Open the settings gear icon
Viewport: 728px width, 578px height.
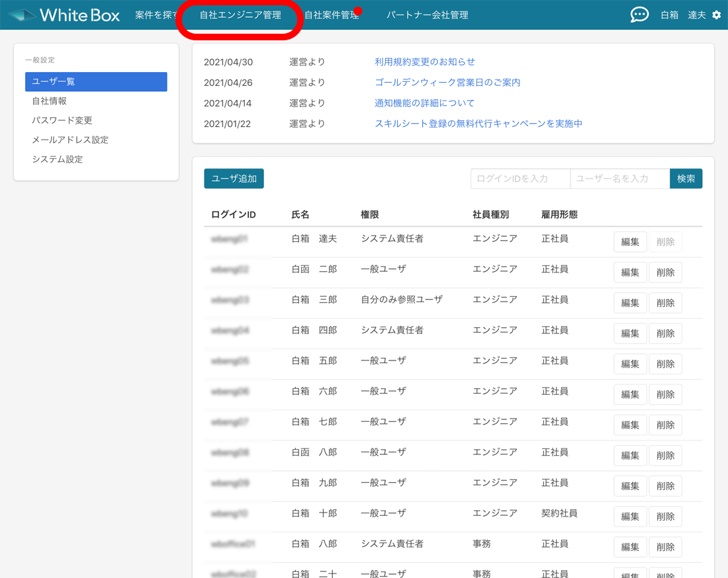pos(717,15)
